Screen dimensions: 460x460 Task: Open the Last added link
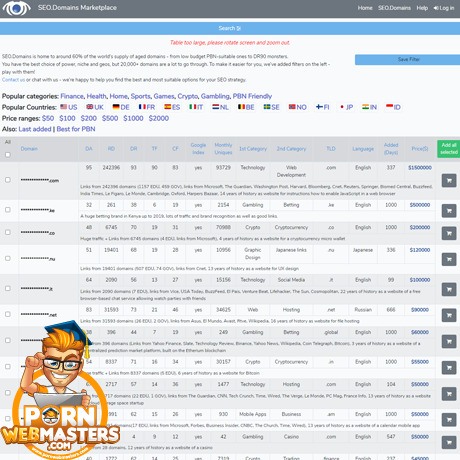(35, 129)
